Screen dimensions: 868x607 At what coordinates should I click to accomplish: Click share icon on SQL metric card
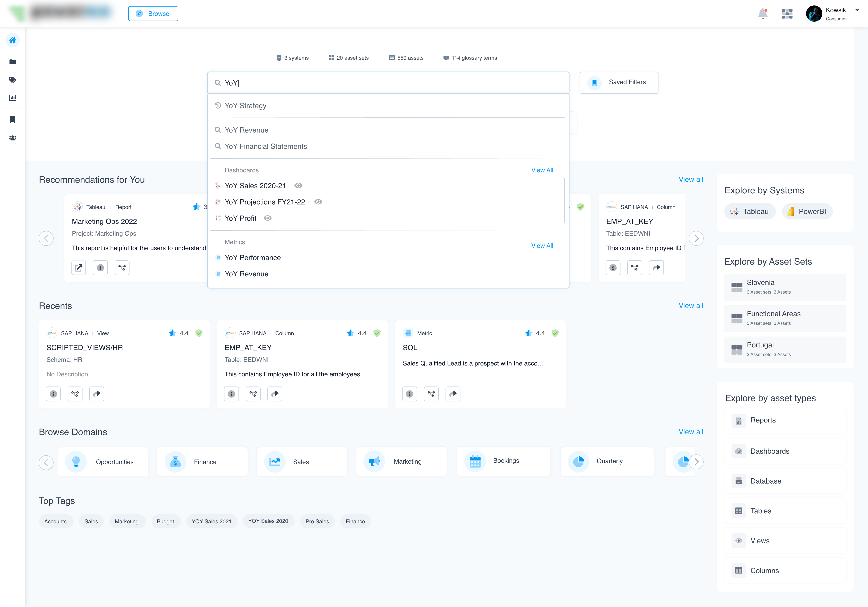coord(453,394)
